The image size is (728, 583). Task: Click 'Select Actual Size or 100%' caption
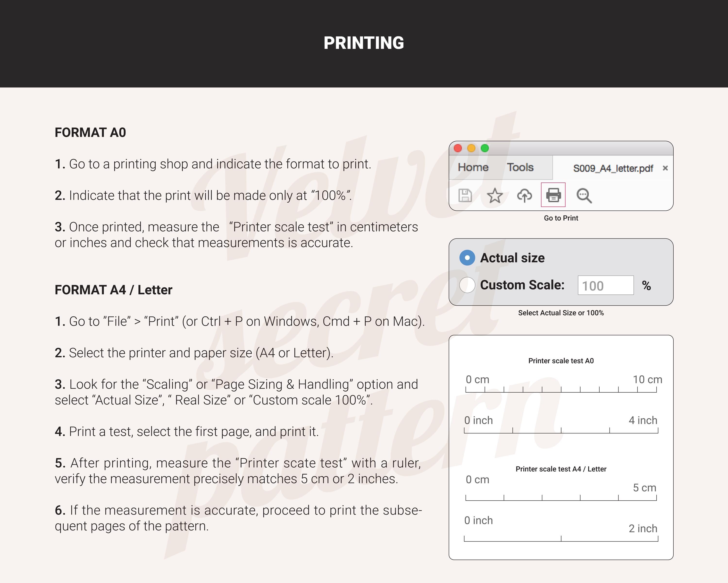tap(561, 313)
